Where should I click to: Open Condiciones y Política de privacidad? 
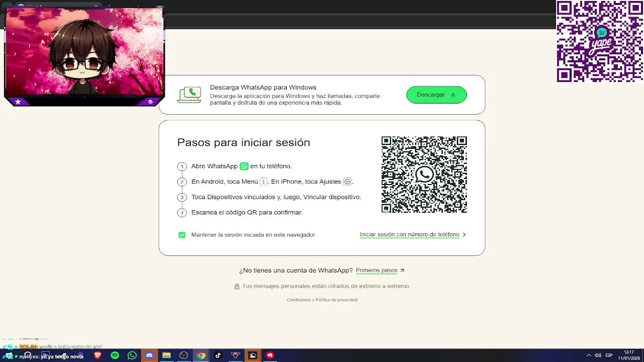[x=322, y=300]
